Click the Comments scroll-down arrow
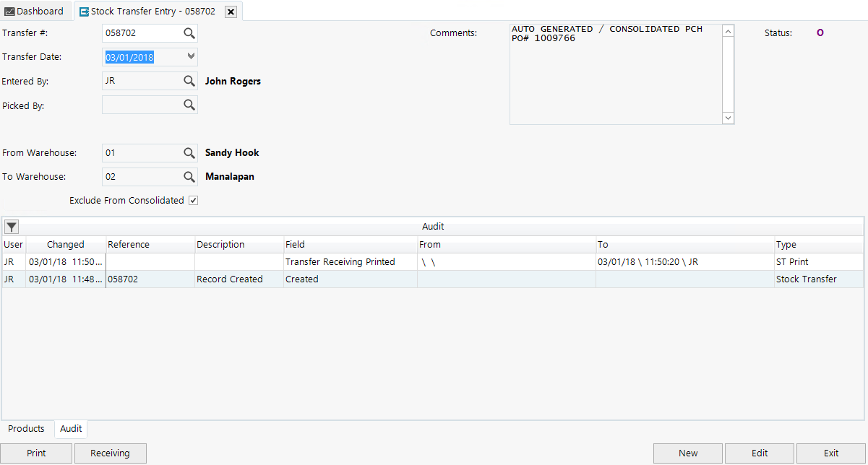This screenshot has height=465, width=868. tap(728, 117)
